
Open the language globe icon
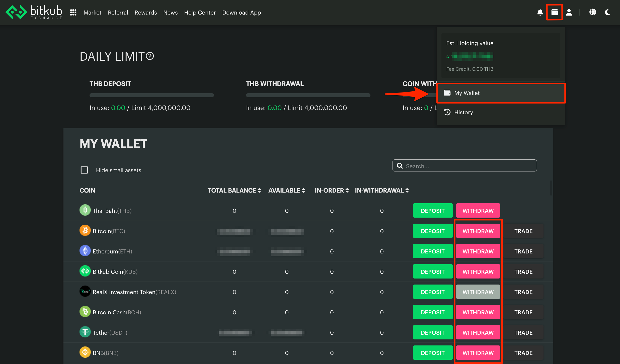click(x=592, y=12)
